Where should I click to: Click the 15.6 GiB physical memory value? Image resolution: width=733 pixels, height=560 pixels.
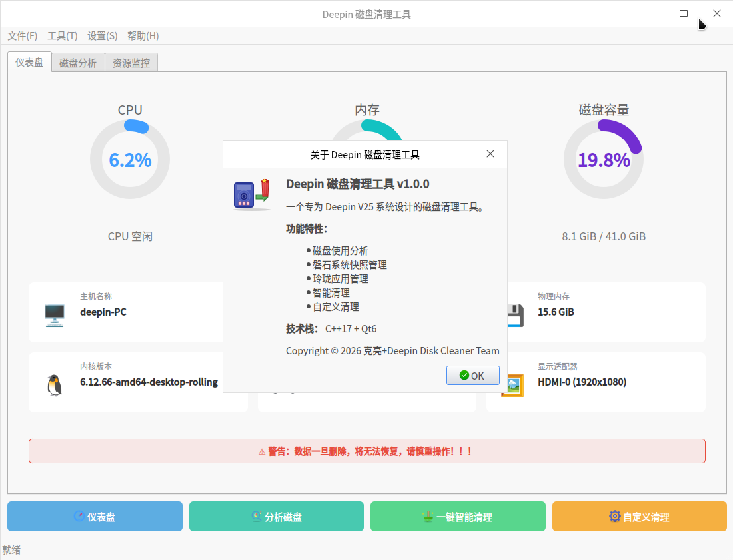556,312
